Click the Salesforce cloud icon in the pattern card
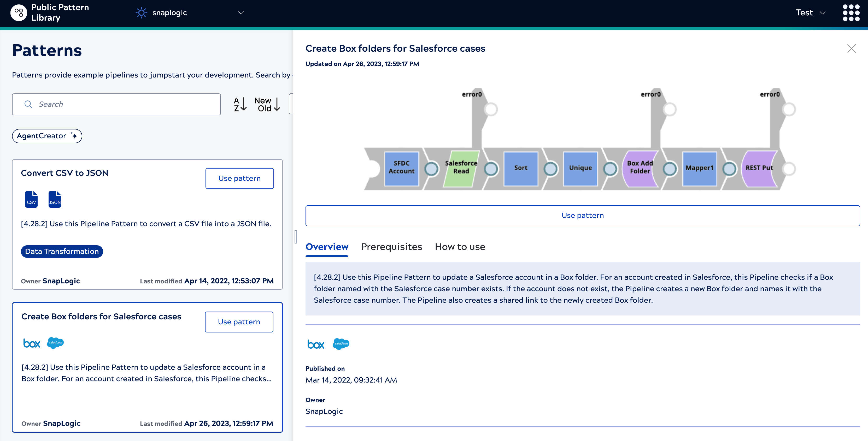Screen dimensions: 868x441 click(55, 343)
